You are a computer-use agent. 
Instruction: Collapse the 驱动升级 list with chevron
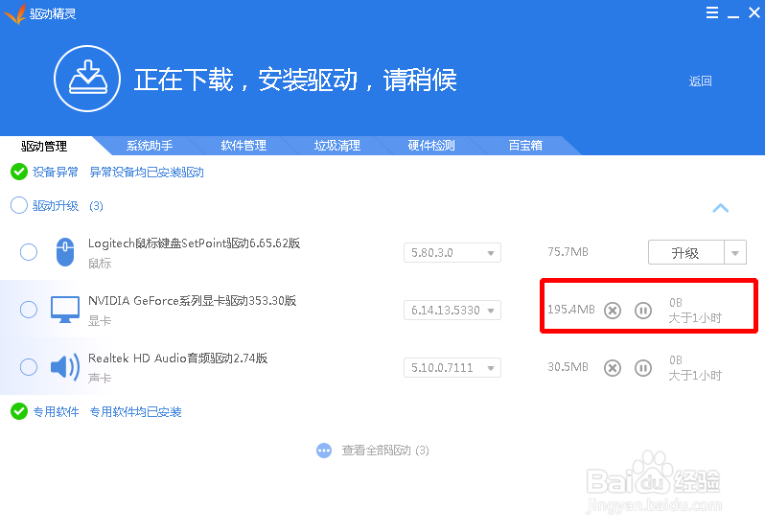click(x=721, y=208)
